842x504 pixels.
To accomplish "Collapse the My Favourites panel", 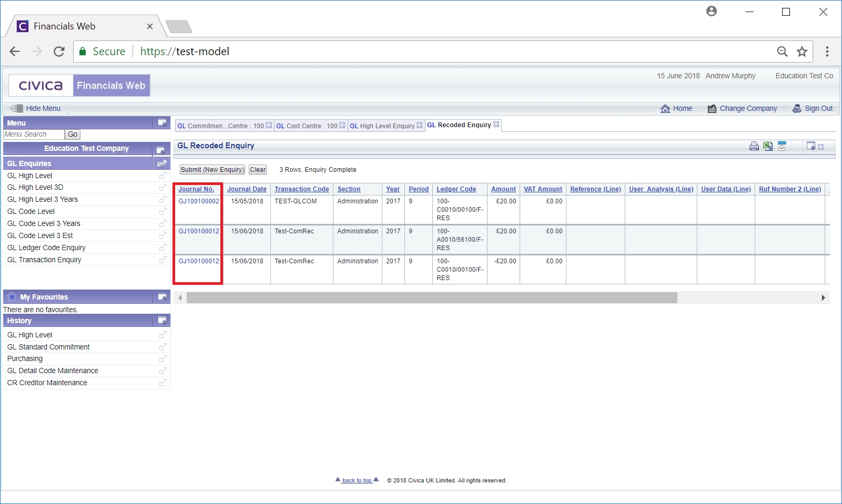I will click(162, 297).
